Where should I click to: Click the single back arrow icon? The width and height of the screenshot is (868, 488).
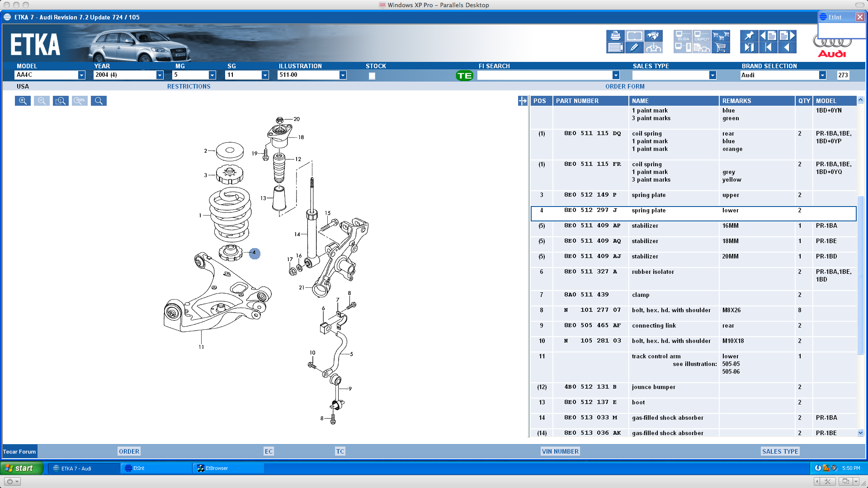coord(787,47)
